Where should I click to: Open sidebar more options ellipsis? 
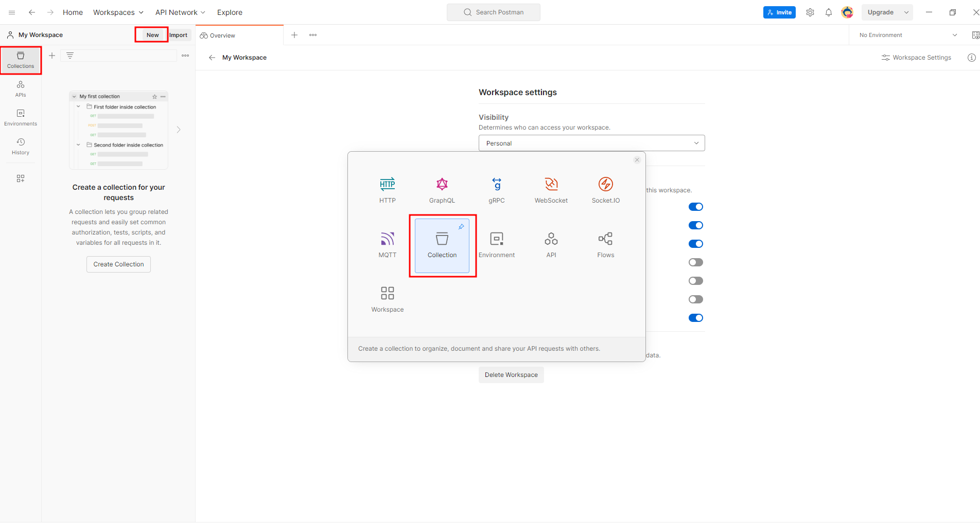[x=185, y=56]
